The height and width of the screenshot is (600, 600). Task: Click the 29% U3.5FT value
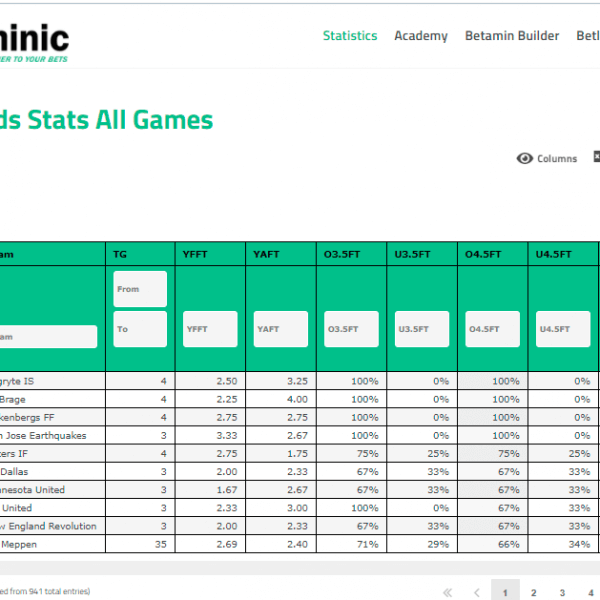pyautogui.click(x=438, y=544)
